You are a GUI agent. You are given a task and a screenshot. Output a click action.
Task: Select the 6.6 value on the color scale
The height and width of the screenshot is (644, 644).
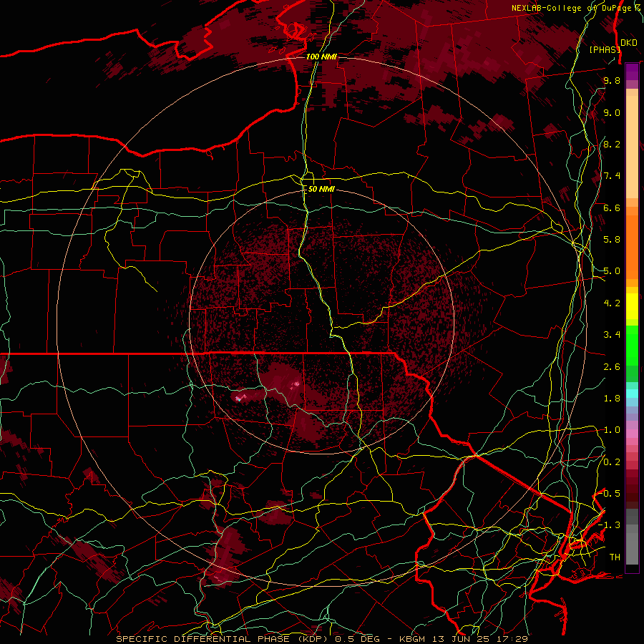612,208
